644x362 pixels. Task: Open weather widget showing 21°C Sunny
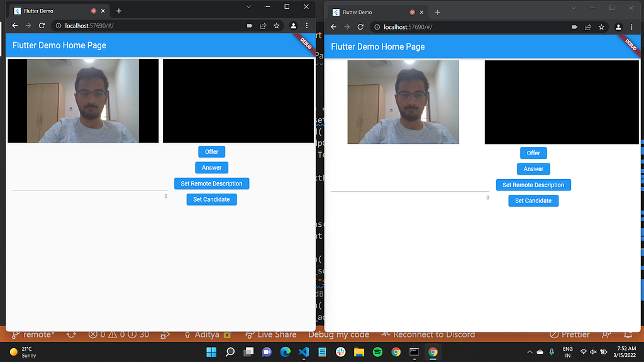[23, 352]
